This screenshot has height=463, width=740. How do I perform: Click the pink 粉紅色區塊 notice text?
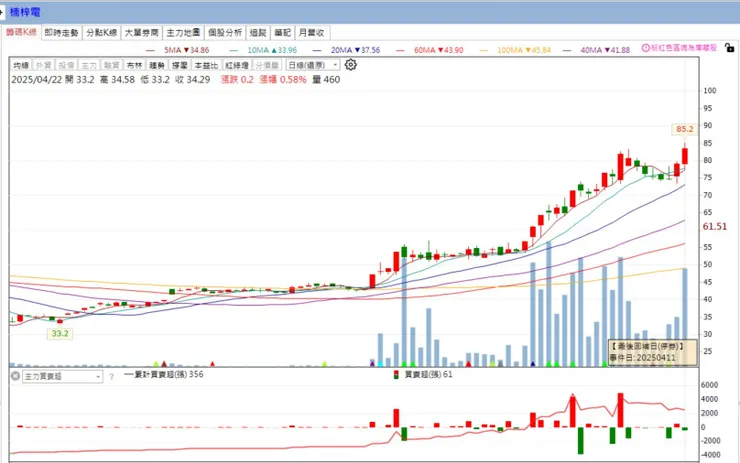click(684, 48)
